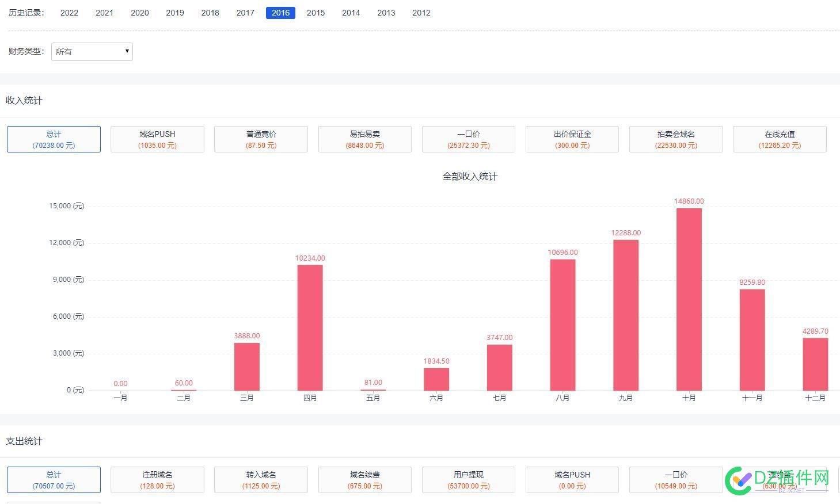Click the 一月 x-axis label
840x504 pixels.
(120, 398)
